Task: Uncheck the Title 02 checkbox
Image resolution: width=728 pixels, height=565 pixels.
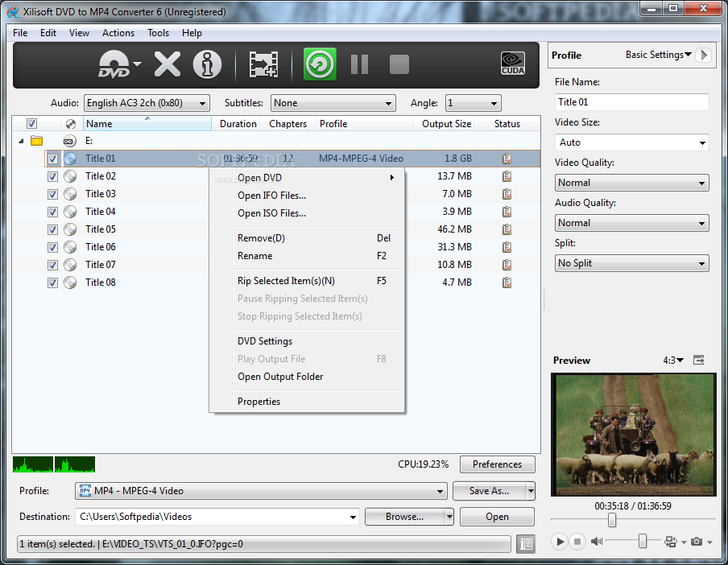Action: (x=52, y=176)
